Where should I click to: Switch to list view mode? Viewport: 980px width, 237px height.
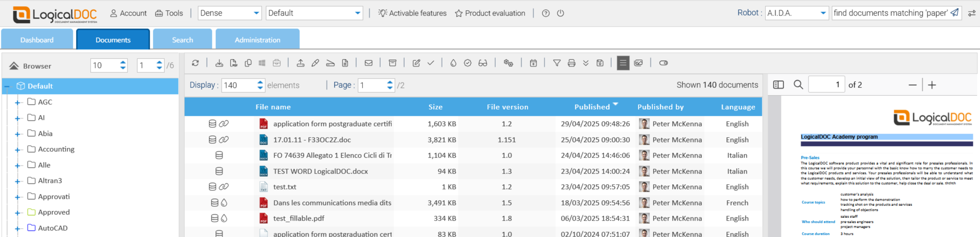[623, 63]
